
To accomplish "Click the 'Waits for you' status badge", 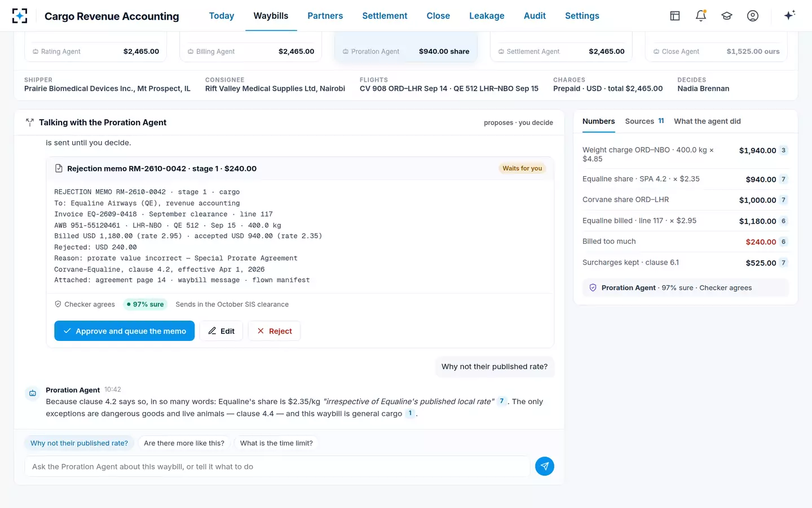I will click(522, 168).
